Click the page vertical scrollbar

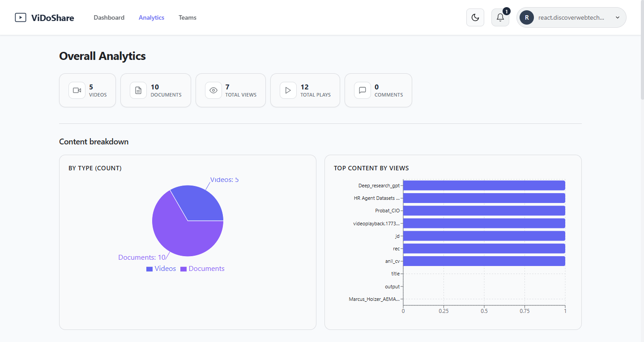(x=642, y=49)
